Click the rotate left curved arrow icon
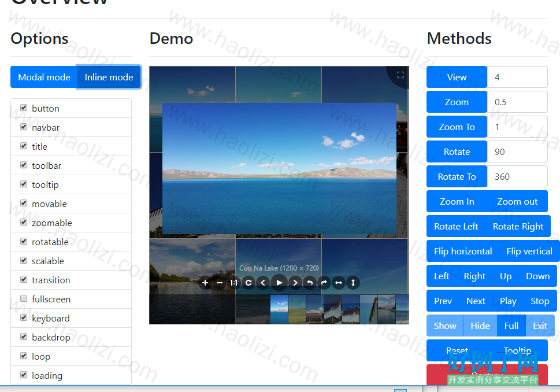Image resolution: width=560 pixels, height=392 pixels. coord(310,283)
